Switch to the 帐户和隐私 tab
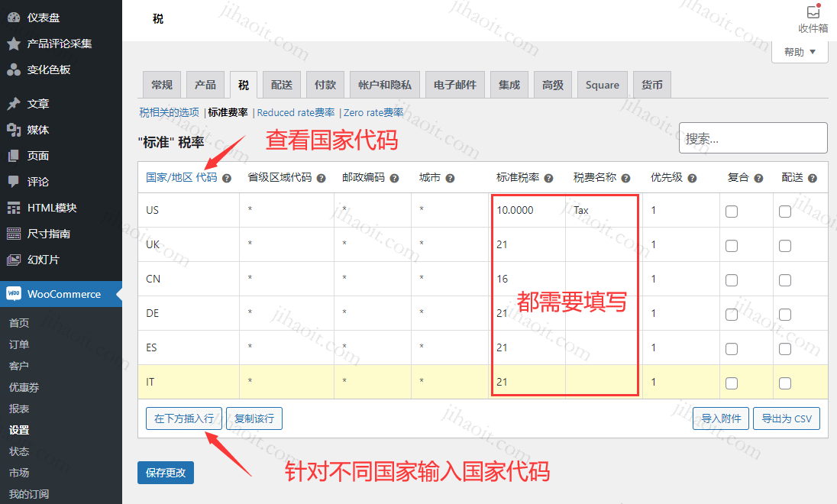 (385, 85)
